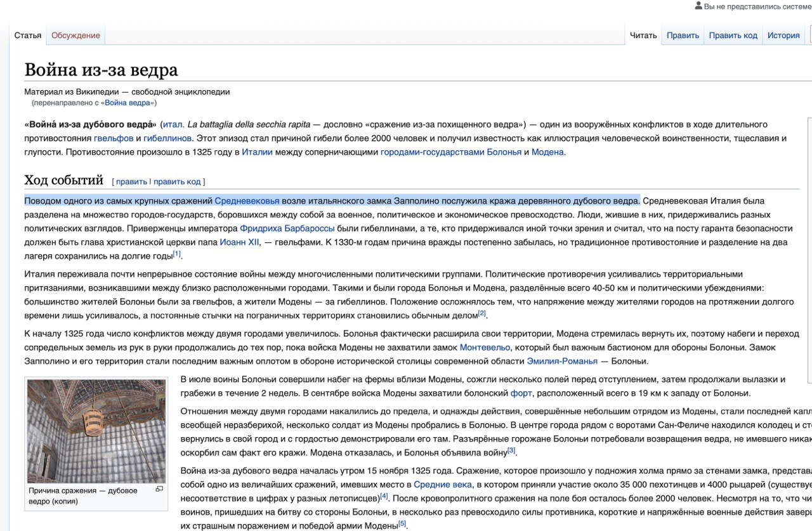Open the Статья tab

click(28, 36)
